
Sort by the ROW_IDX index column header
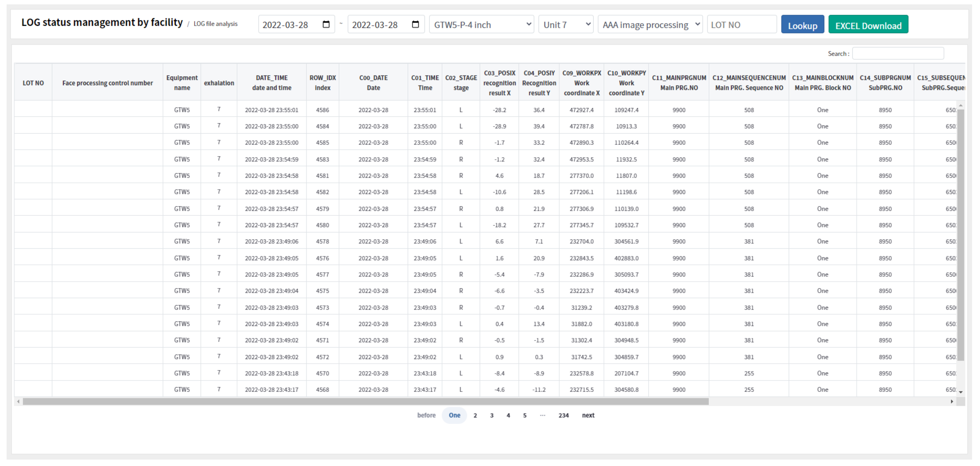point(322,82)
